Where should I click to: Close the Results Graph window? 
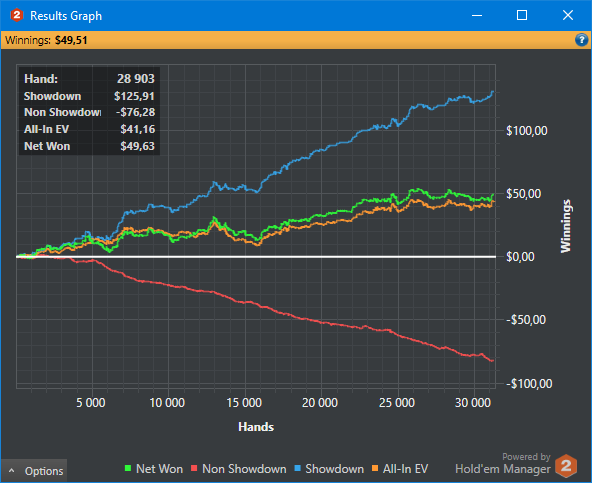(x=568, y=15)
